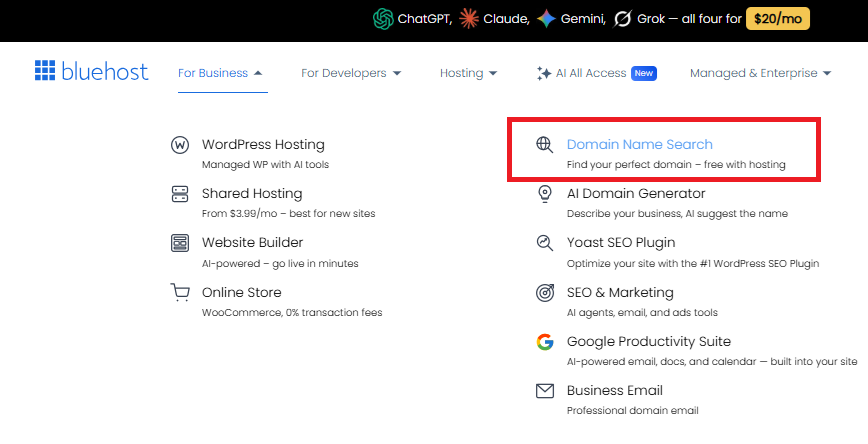This screenshot has height=444, width=868.
Task: Click the AI Domain Generator lightbulb icon
Action: click(x=545, y=194)
